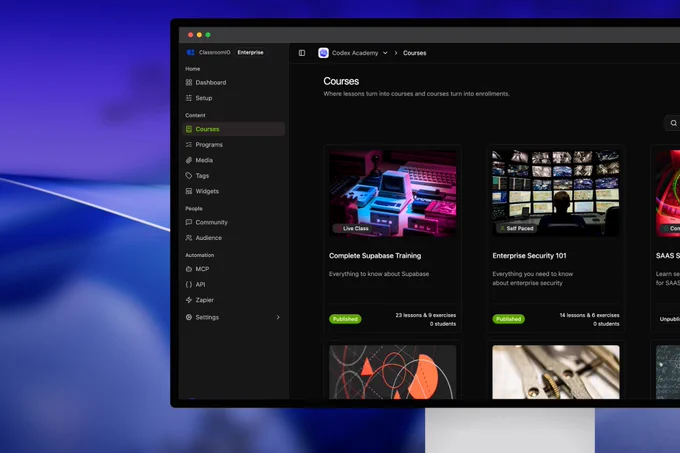Click the Self Paced badge

click(516, 228)
